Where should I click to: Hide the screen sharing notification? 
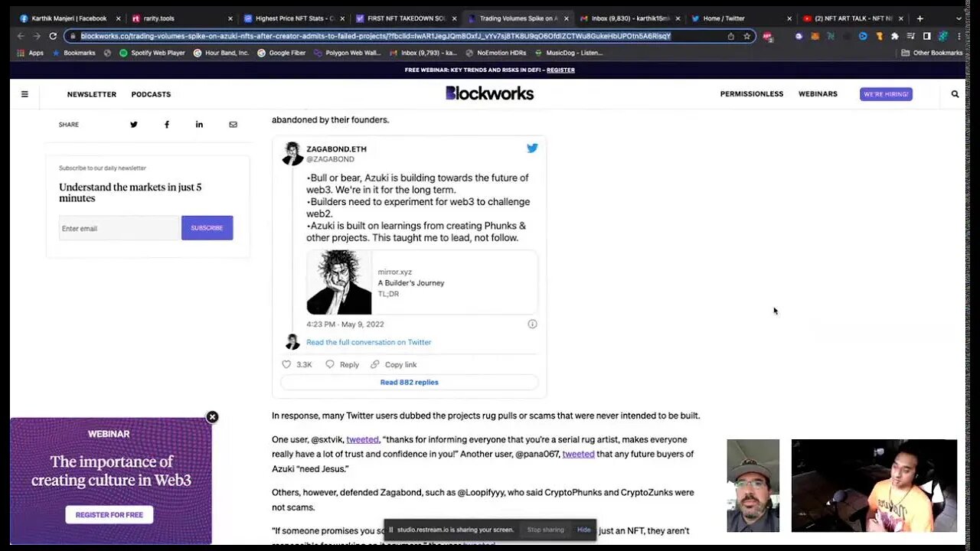click(583, 530)
